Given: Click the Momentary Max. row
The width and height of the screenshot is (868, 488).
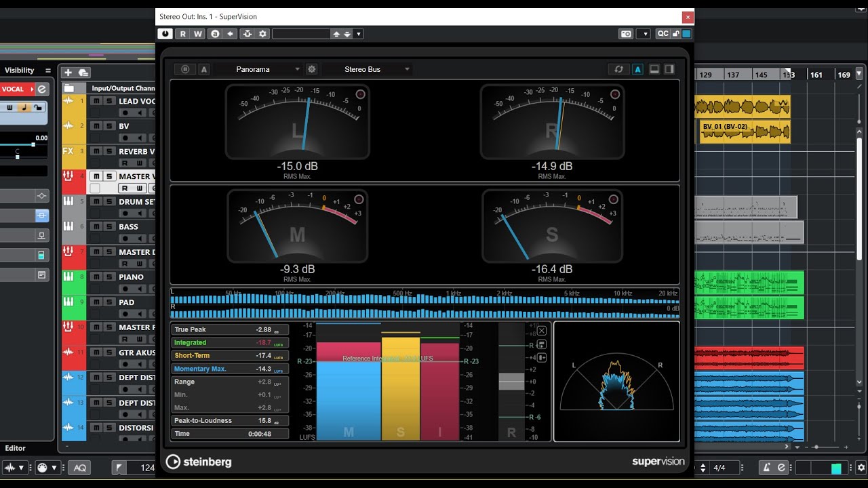Looking at the screenshot, I should click(230, 369).
